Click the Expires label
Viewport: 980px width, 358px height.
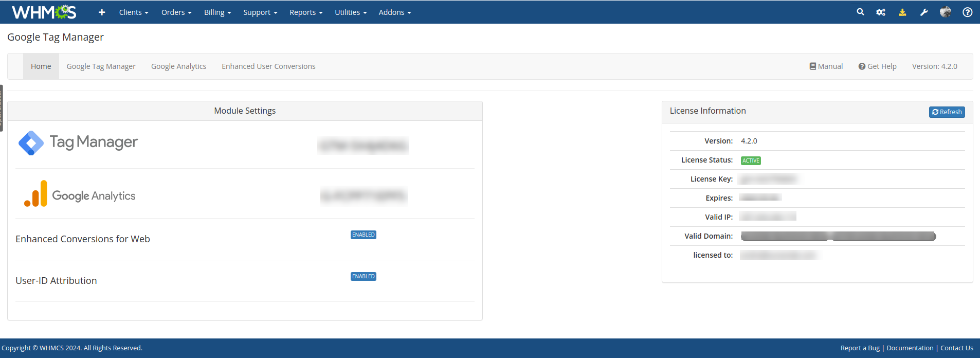[719, 198]
